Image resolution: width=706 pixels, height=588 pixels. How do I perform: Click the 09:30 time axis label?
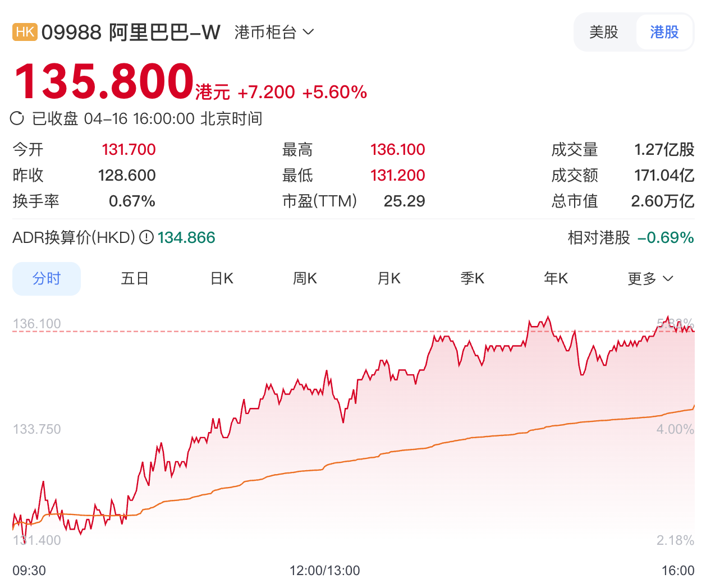point(29,571)
